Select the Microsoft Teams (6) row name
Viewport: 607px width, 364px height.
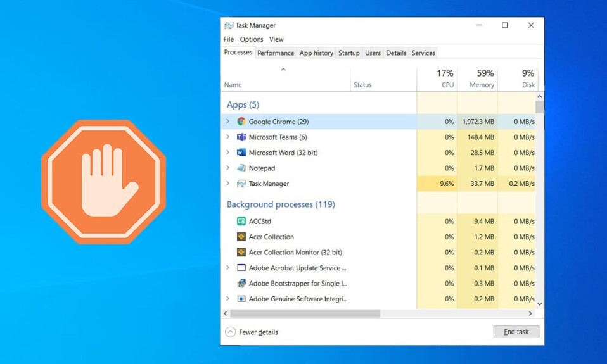(x=278, y=137)
